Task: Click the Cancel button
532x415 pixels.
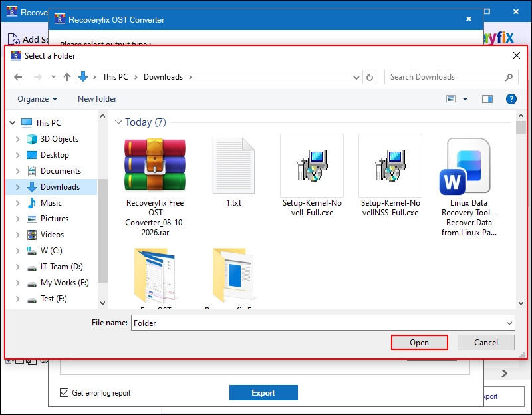Action: 486,343
